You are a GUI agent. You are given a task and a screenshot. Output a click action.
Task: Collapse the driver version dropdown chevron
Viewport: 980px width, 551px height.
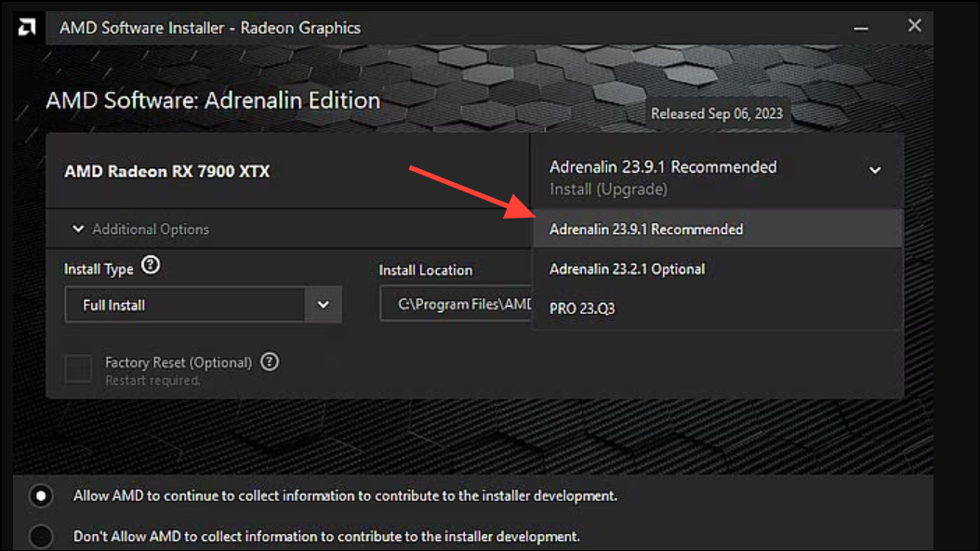pyautogui.click(x=875, y=171)
